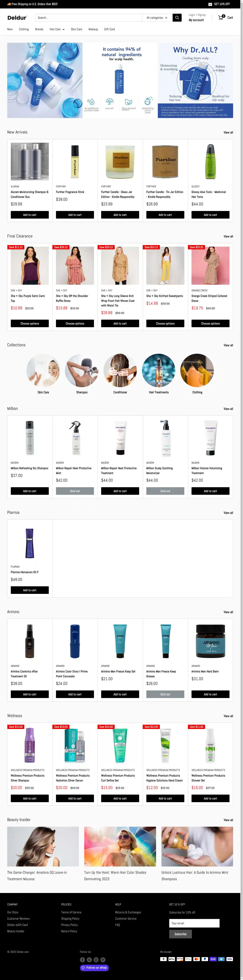The width and height of the screenshot is (243, 980).
Task: Click Subscribe button in footer
Action: pos(180,934)
